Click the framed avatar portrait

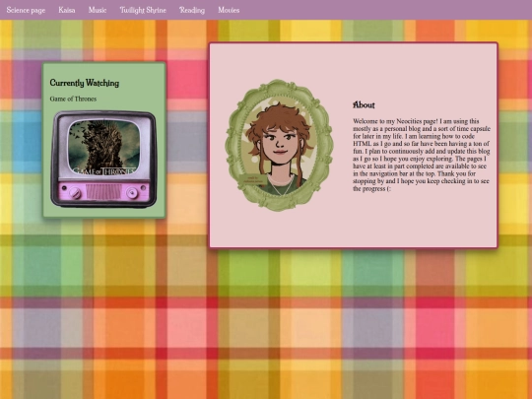(279, 145)
